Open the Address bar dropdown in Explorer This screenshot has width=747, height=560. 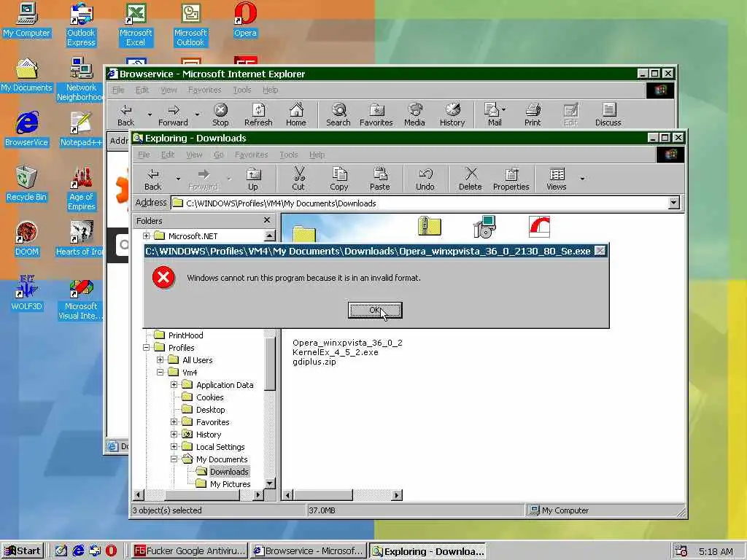(673, 203)
